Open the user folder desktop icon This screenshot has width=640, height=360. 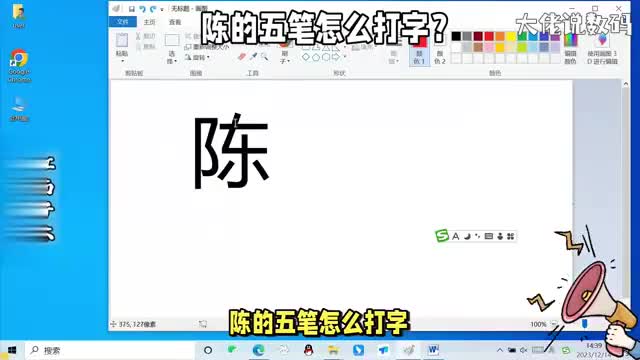(18, 16)
